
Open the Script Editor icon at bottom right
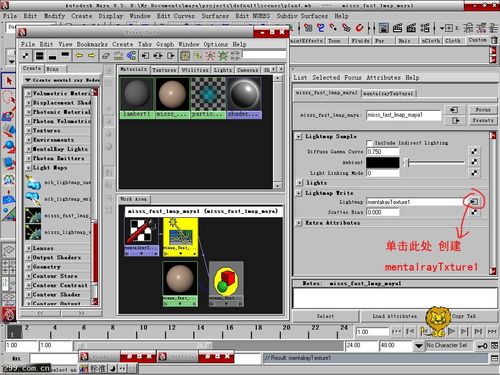click(495, 358)
